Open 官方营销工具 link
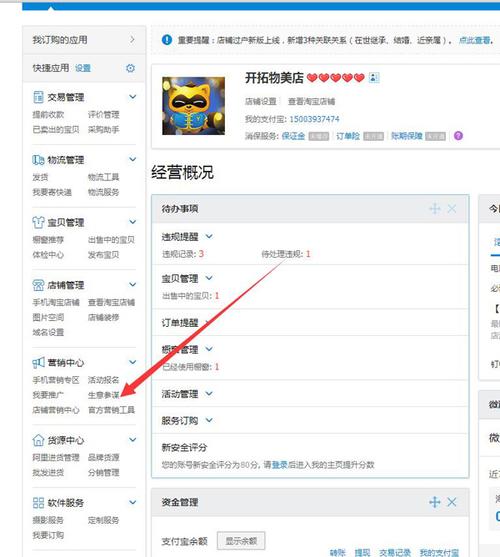This screenshot has width=500, height=557. (x=111, y=410)
